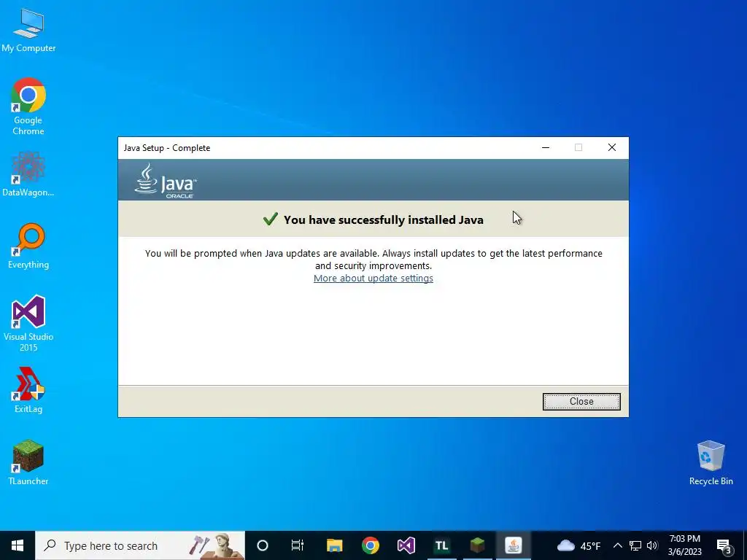Open Cortana circle icon on taskbar

(x=263, y=545)
